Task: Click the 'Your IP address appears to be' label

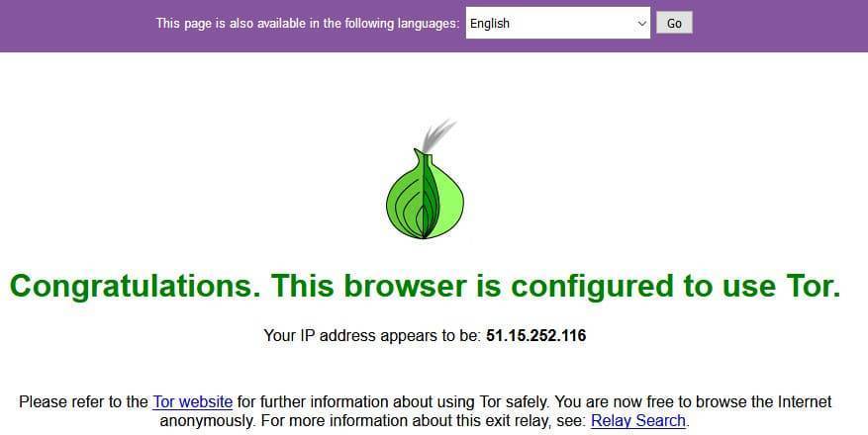Action: [372, 335]
